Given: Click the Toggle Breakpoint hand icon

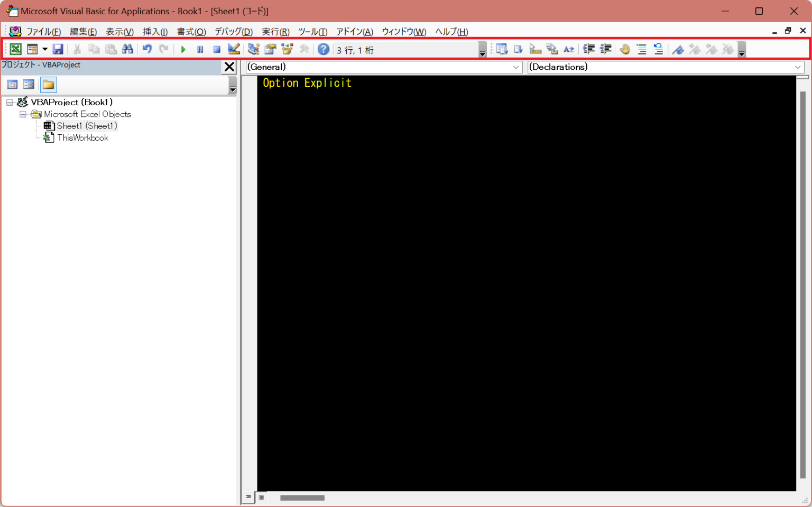Looking at the screenshot, I should pos(624,49).
